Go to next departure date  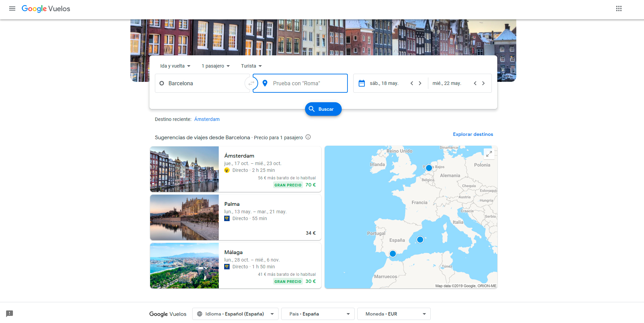pos(420,83)
